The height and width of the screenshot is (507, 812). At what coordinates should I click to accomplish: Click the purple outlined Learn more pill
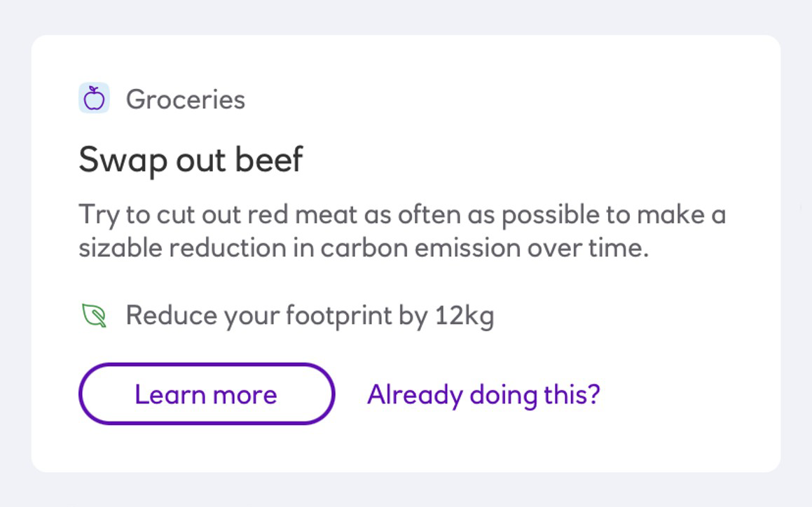(x=207, y=394)
